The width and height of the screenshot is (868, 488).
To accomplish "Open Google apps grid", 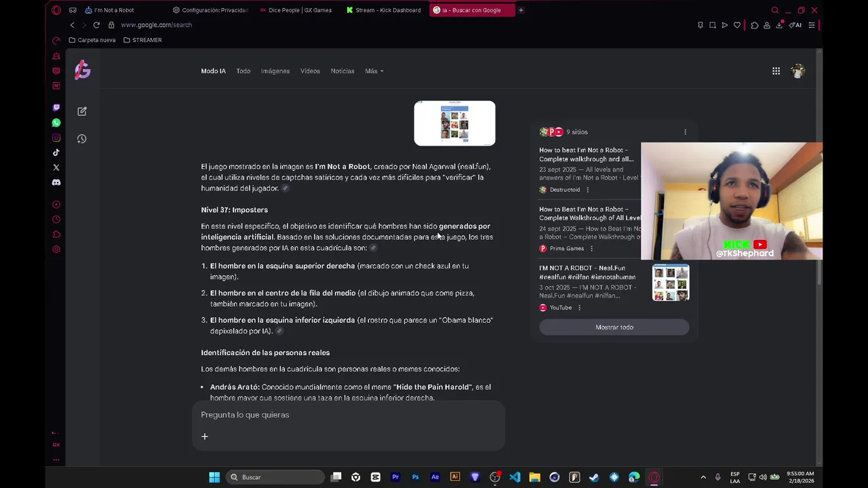I will click(776, 71).
